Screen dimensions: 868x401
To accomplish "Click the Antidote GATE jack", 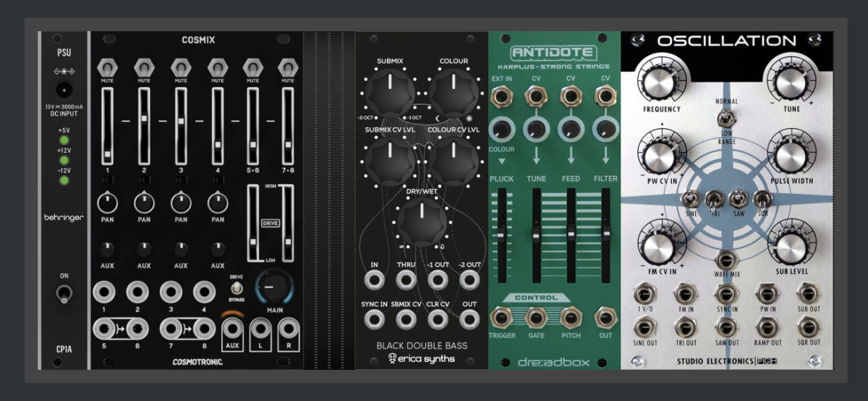I will 536,317.
